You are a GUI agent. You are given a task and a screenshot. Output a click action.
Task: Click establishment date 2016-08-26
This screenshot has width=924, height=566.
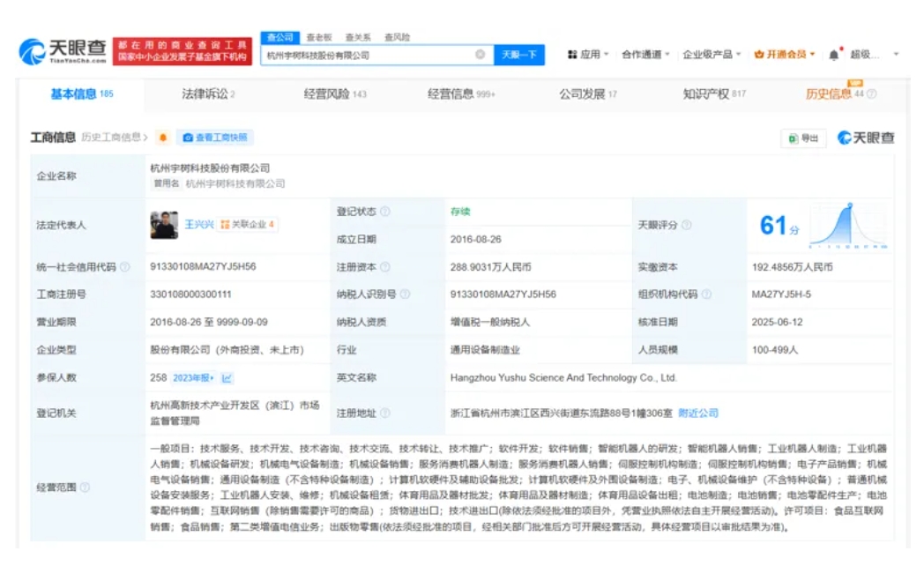476,239
